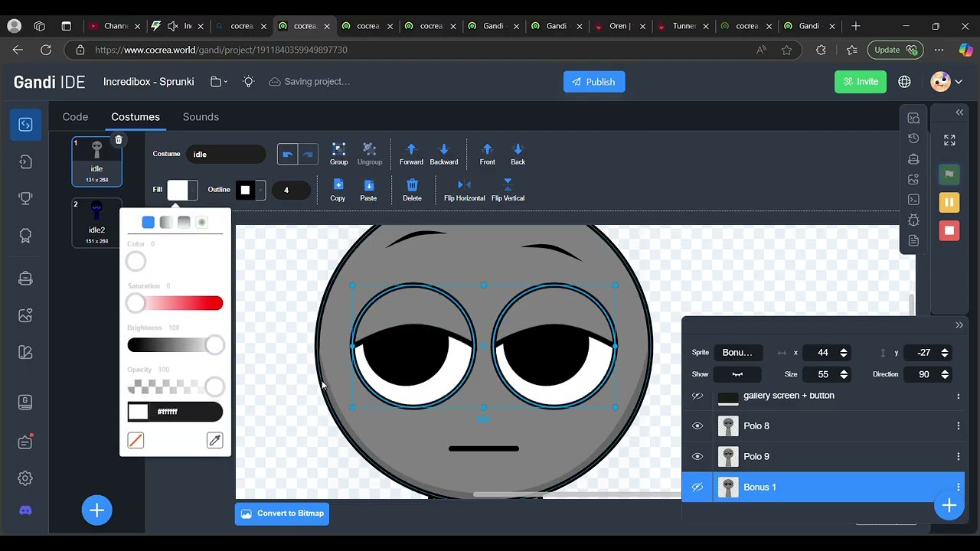The image size is (980, 551).
Task: Add a new costume with plus button
Action: click(x=96, y=510)
